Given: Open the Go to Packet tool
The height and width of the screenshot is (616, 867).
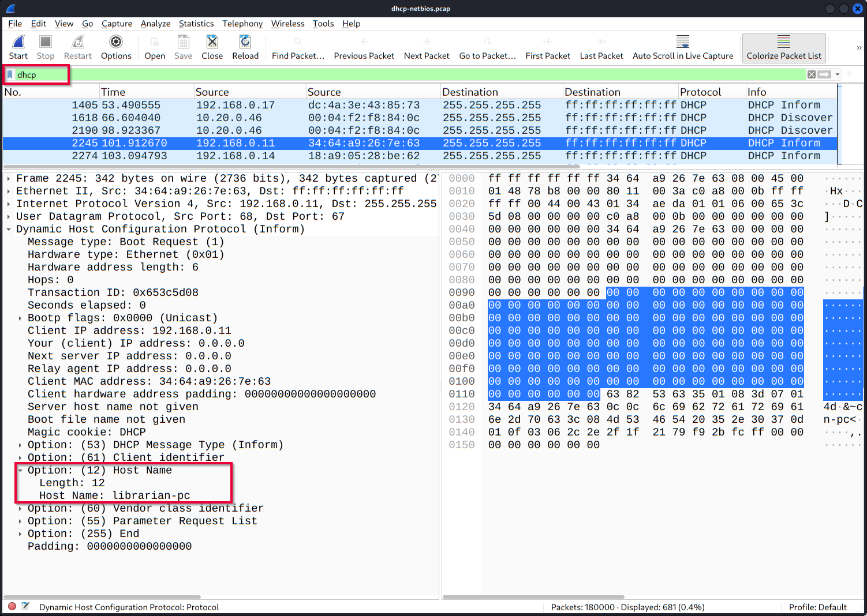Looking at the screenshot, I should (488, 47).
